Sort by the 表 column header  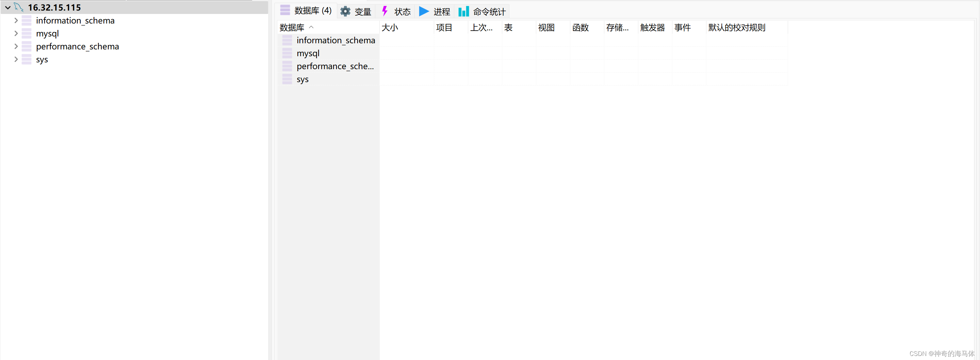pyautogui.click(x=519, y=28)
